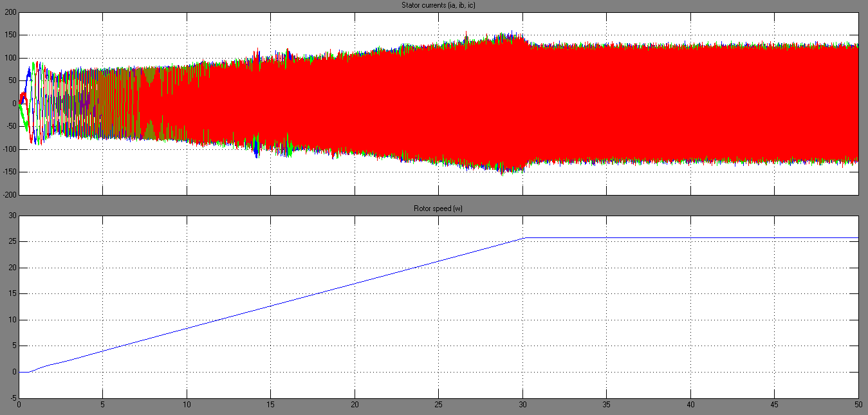Click the 35 tick label on time axis
The image size is (868, 415).
pyautogui.click(x=607, y=405)
